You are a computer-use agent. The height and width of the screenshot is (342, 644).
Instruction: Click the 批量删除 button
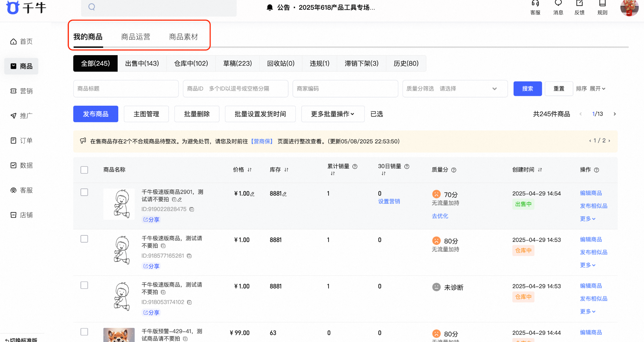point(197,114)
